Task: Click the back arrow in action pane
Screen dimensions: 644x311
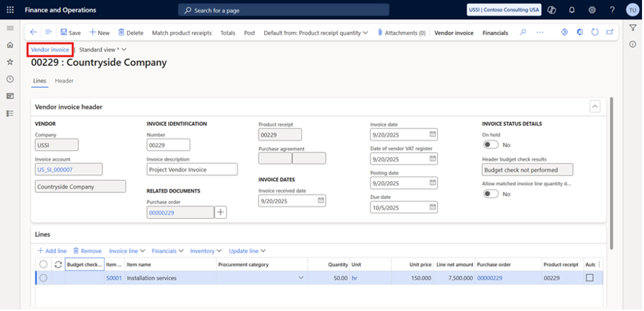Action: coord(34,32)
